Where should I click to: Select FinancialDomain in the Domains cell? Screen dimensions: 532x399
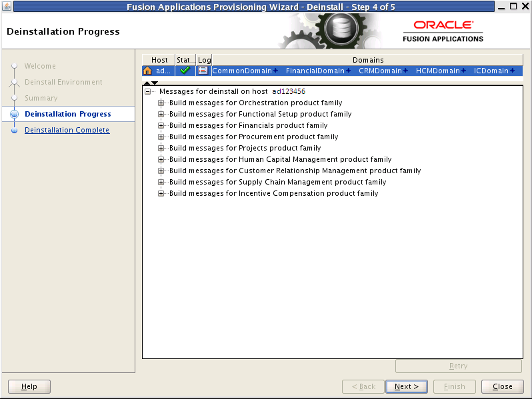(315, 71)
